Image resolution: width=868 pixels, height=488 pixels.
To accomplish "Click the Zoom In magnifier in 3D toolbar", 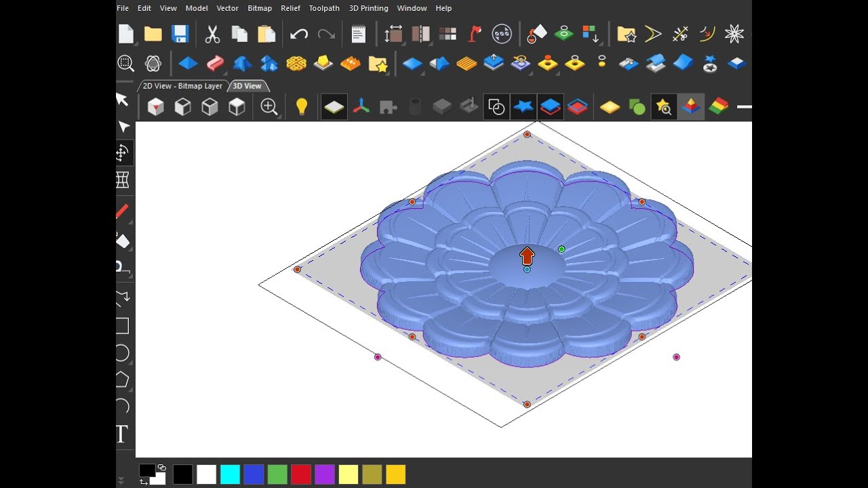I will click(269, 107).
